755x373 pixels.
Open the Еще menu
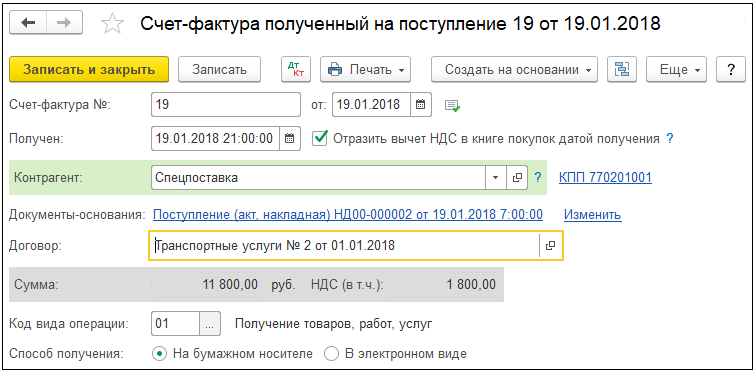(x=676, y=69)
